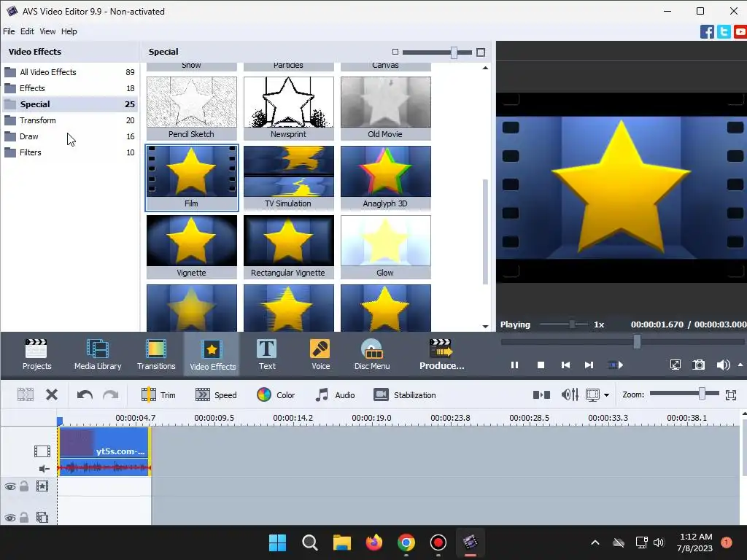Screen dimensions: 747x560
Task: Pause the preview playback
Action: (514, 365)
